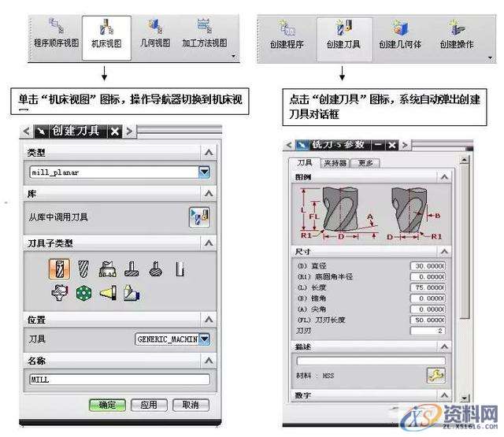Screen dimensions: 504x437
Task: Select the T-cutter subtype icon
Action: 132,268
